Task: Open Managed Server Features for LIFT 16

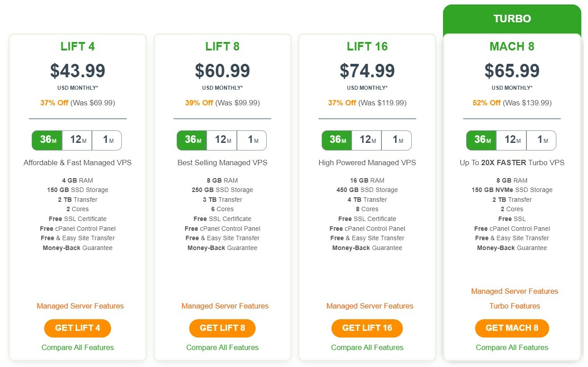Action: tap(369, 306)
